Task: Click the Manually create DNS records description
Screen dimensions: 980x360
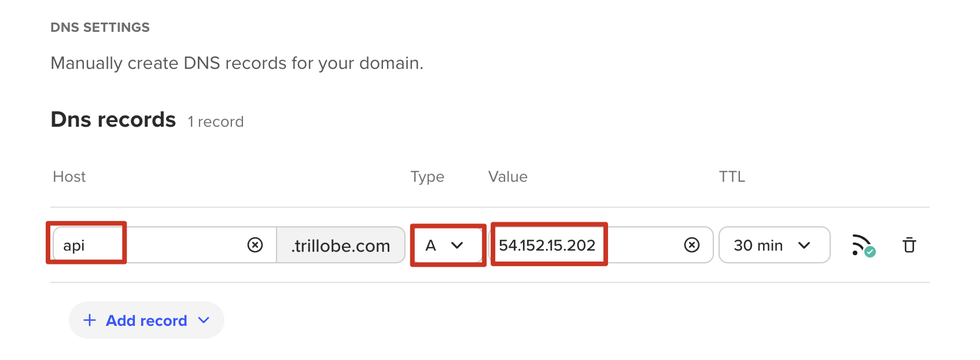Action: coord(237,63)
